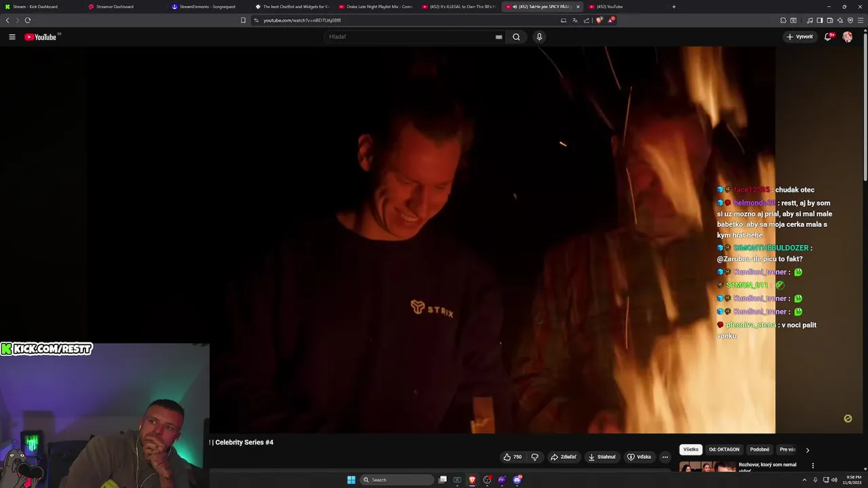Image resolution: width=868 pixels, height=488 pixels.
Task: Bookmark this page via the bookmark icon
Action: point(243,20)
